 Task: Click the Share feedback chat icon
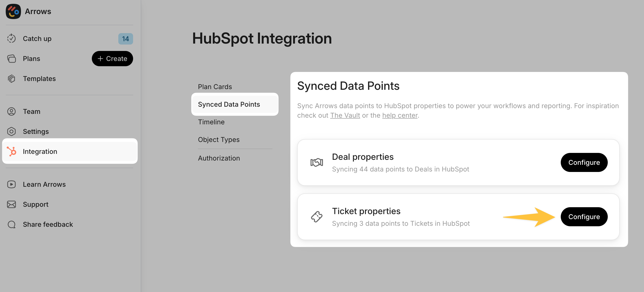click(x=11, y=224)
